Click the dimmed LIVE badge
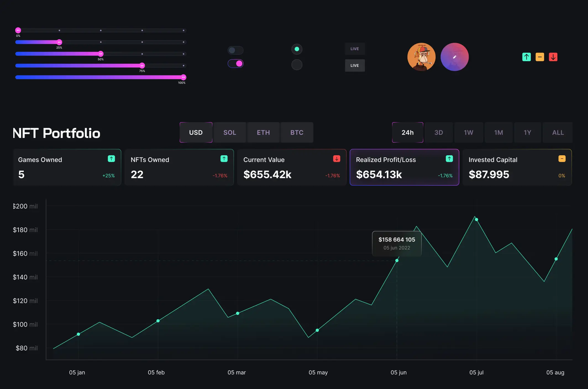The height and width of the screenshot is (389, 588). click(x=355, y=49)
